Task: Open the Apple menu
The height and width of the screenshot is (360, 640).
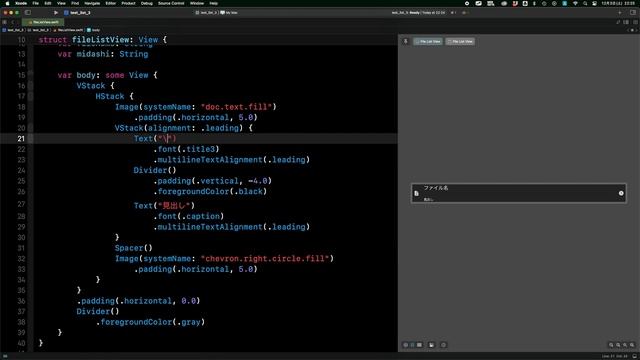Action: pyautogui.click(x=7, y=3)
